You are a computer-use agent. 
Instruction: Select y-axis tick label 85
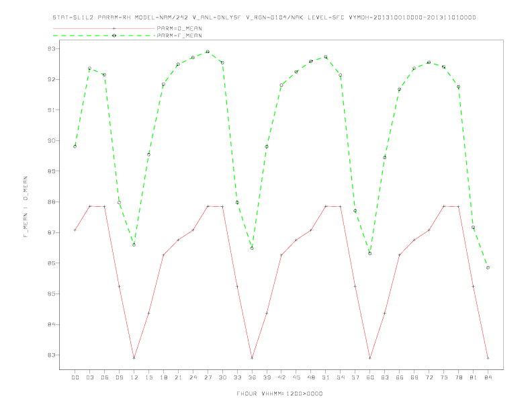pyautogui.click(x=52, y=293)
